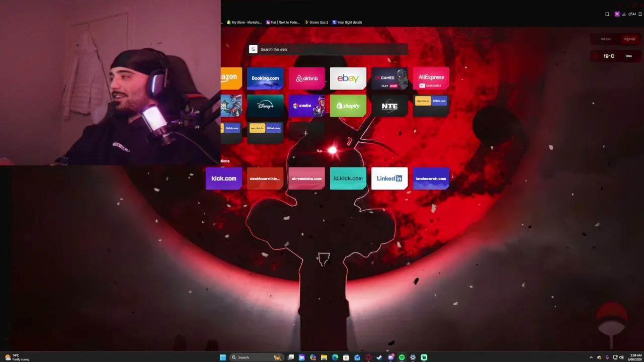The width and height of the screenshot is (644, 362).
Task: Open the streamlabs.com suggestion tile
Action: coord(307,178)
